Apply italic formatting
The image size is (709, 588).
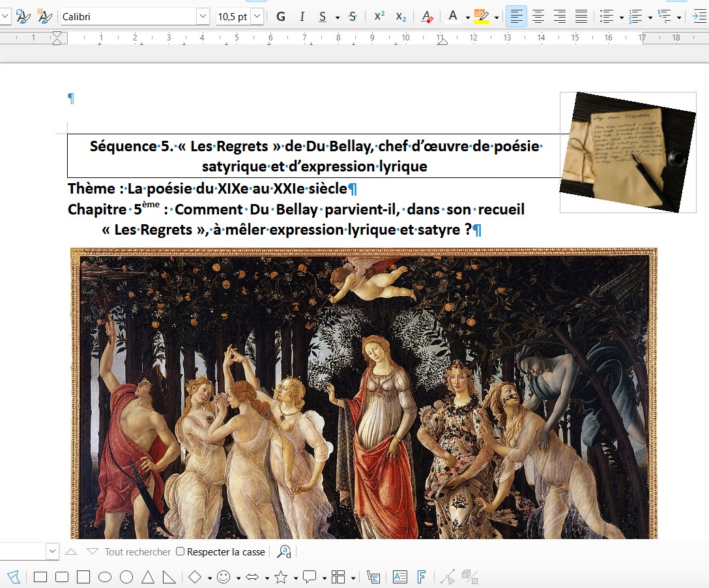coord(302,17)
